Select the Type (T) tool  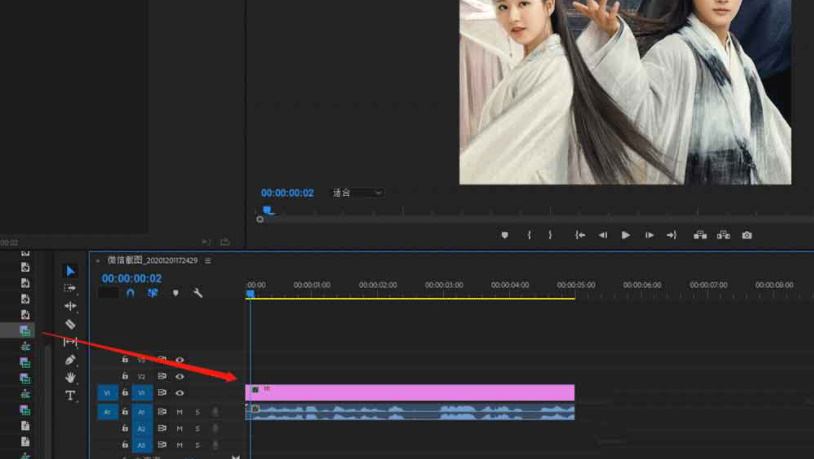(70, 395)
